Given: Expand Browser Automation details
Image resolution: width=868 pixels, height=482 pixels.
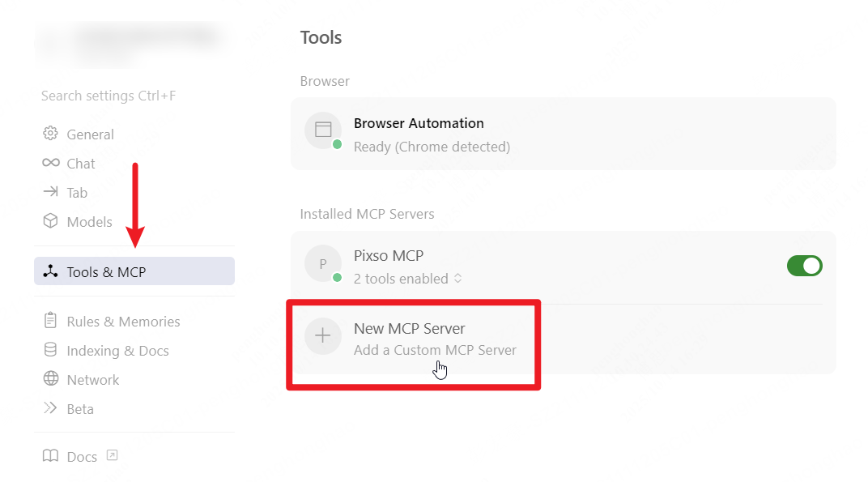Looking at the screenshot, I should [x=564, y=134].
